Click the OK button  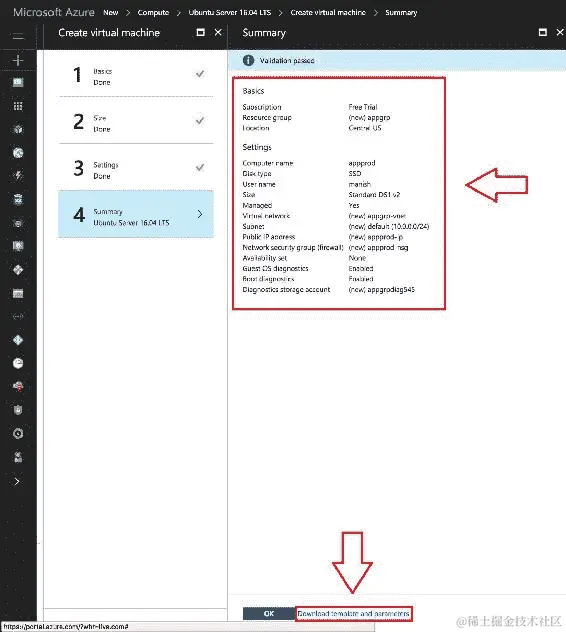[269, 613]
